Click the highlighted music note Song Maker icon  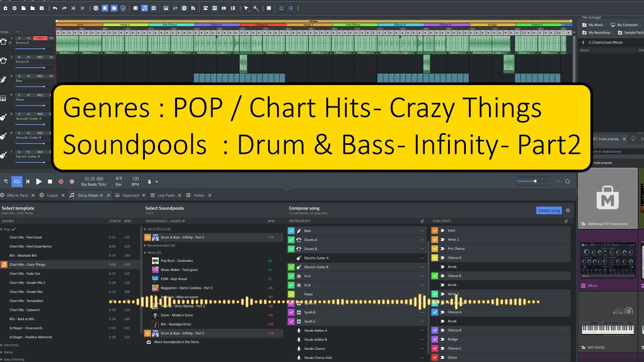click(144, 8)
